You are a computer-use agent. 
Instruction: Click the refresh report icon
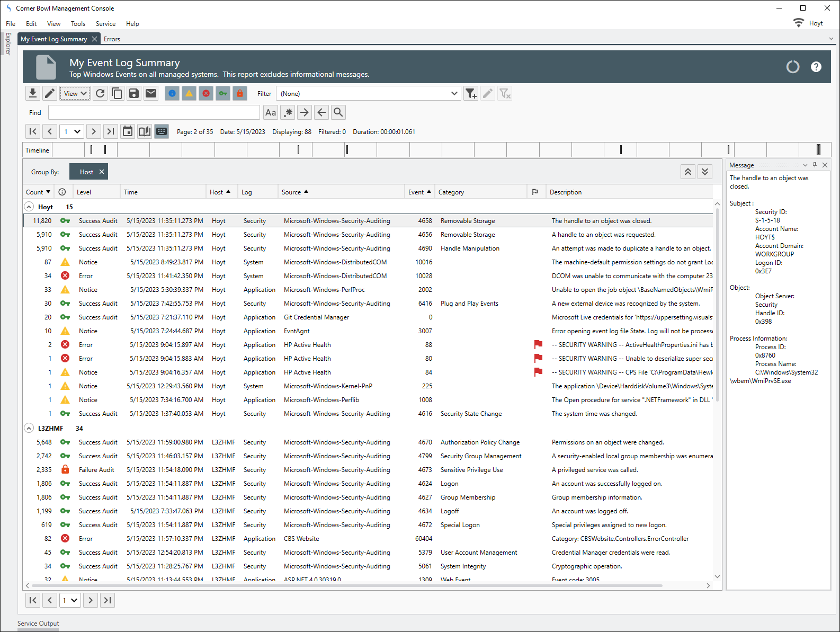[x=100, y=94]
